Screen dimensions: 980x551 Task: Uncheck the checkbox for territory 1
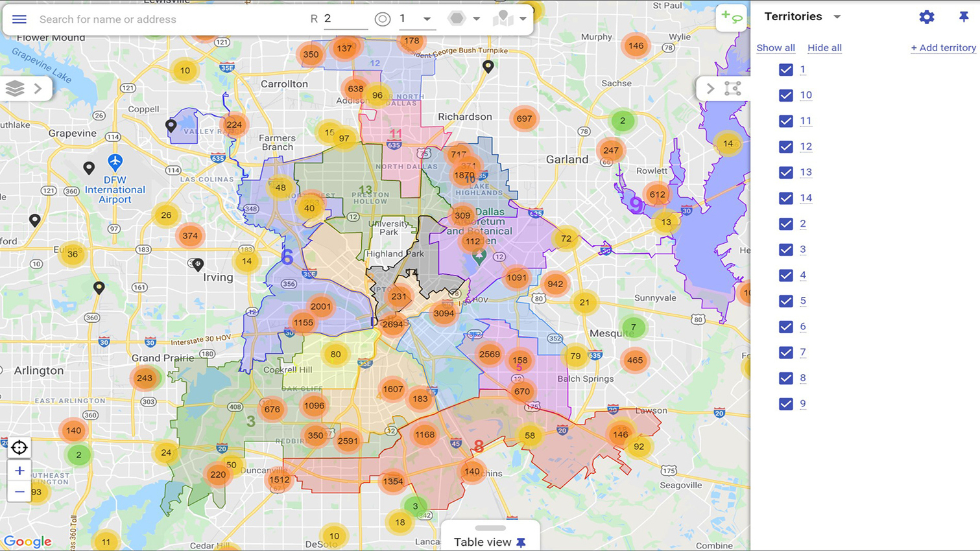tap(786, 69)
